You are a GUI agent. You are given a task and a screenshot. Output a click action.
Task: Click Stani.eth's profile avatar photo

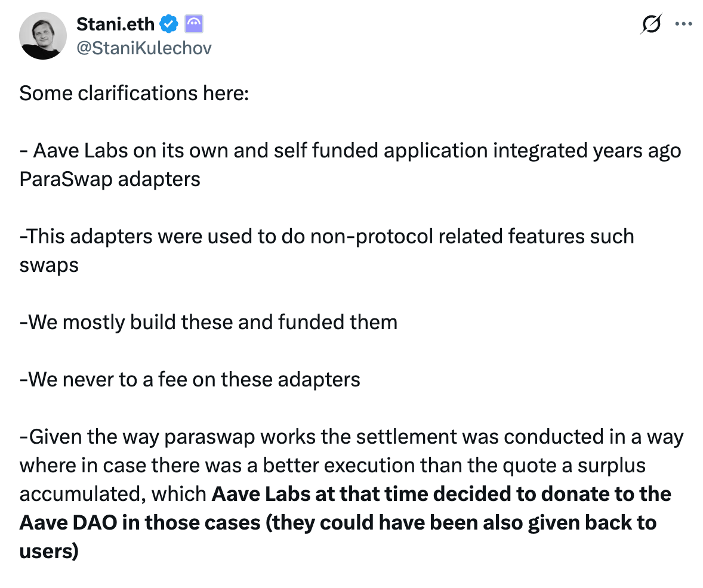pos(42,35)
